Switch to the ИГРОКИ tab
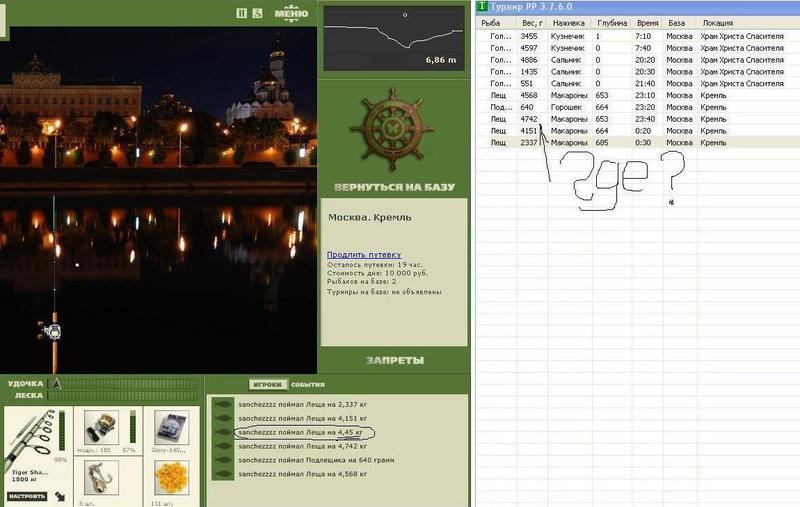 point(268,385)
